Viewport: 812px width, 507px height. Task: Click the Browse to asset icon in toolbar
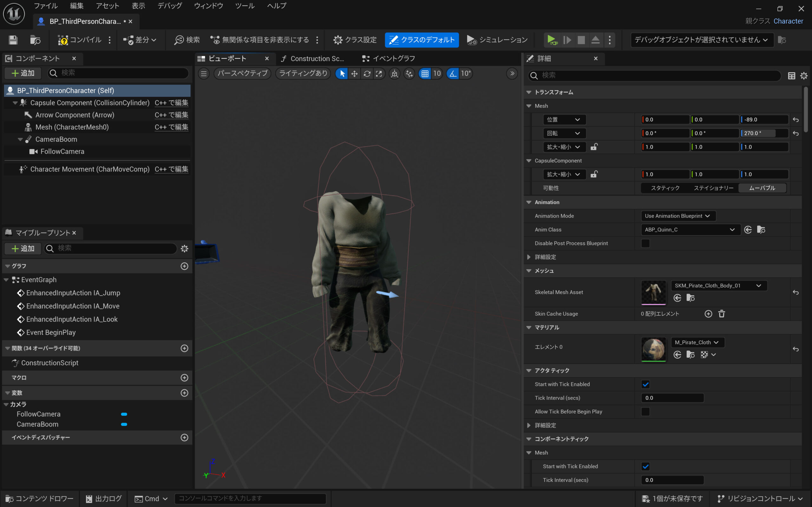point(35,40)
